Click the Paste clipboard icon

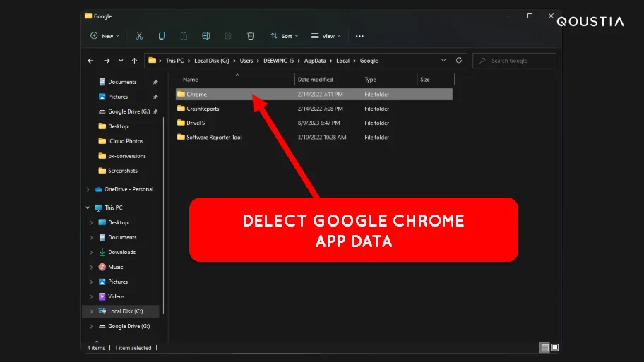coord(184,36)
